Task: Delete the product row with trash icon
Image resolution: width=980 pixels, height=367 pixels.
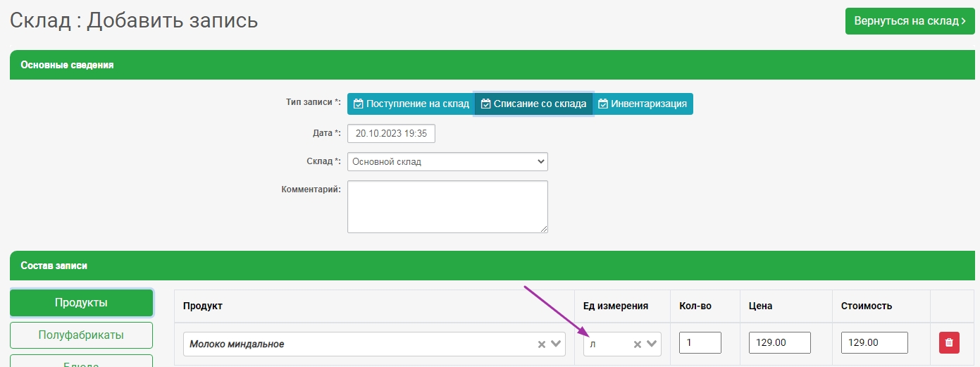Action: point(948,343)
